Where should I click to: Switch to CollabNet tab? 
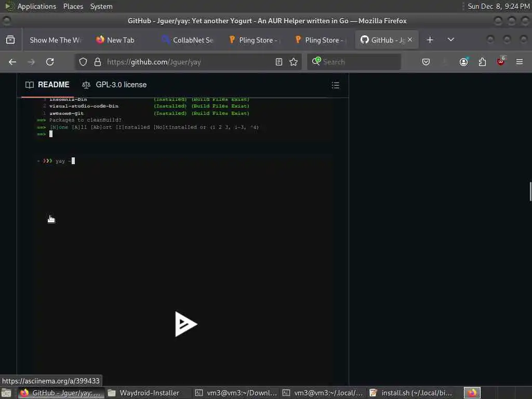coord(188,40)
